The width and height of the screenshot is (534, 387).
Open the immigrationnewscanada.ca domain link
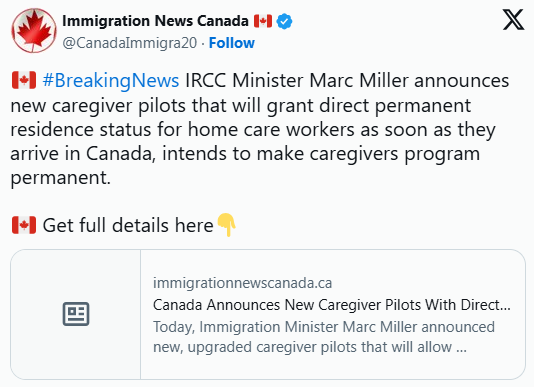pyautogui.click(x=242, y=283)
